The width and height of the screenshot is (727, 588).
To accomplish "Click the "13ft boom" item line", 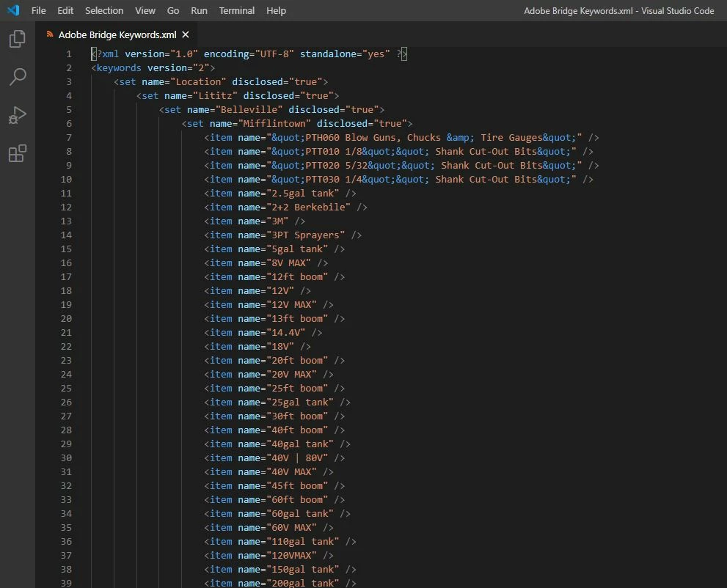I will click(x=274, y=319).
